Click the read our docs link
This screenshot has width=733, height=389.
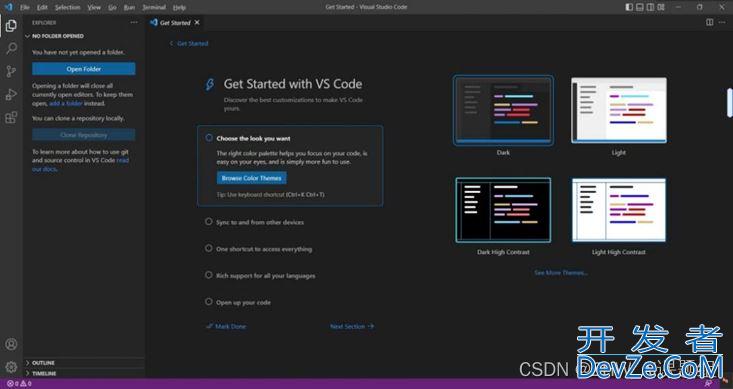click(x=80, y=165)
